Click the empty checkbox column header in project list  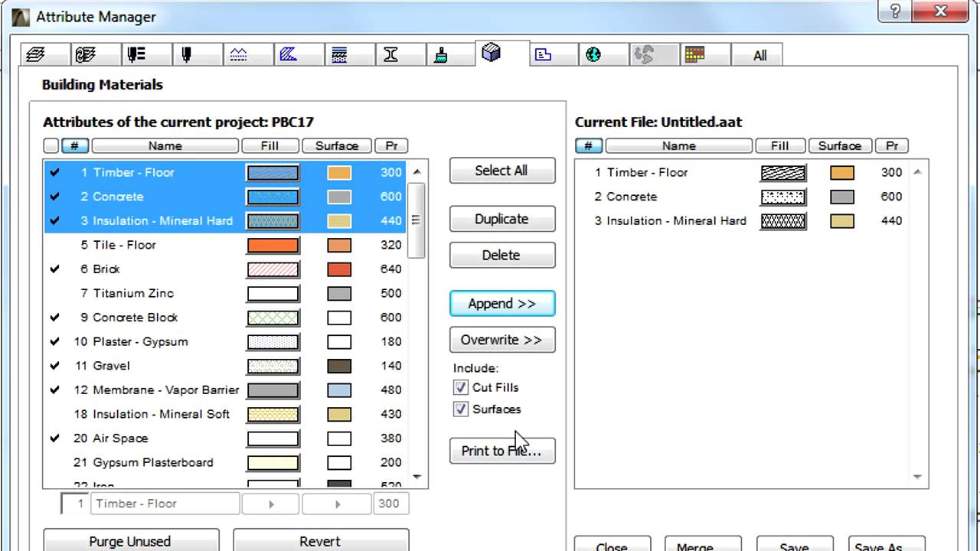pyautogui.click(x=51, y=145)
